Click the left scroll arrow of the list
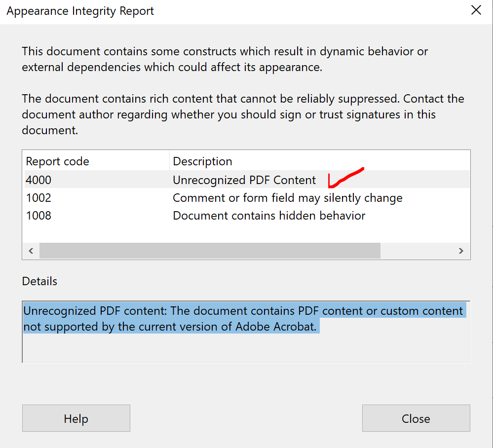This screenshot has height=448, width=493. [31, 251]
